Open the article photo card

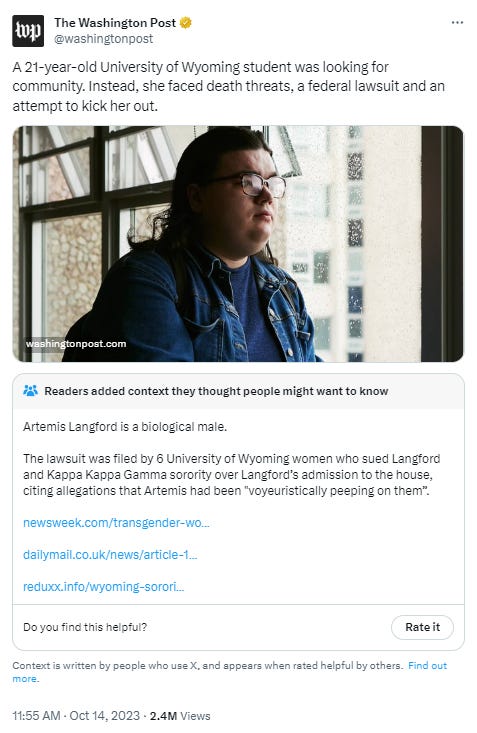click(238, 244)
